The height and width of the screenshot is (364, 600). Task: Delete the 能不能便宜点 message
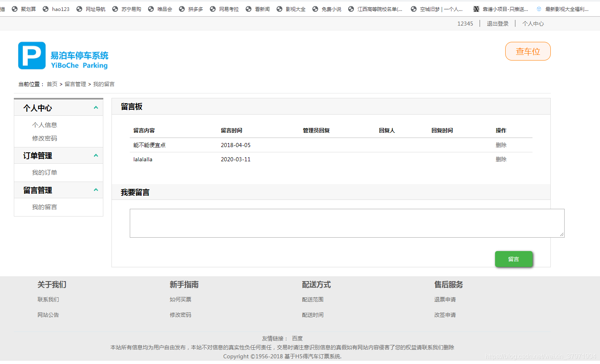(x=501, y=145)
